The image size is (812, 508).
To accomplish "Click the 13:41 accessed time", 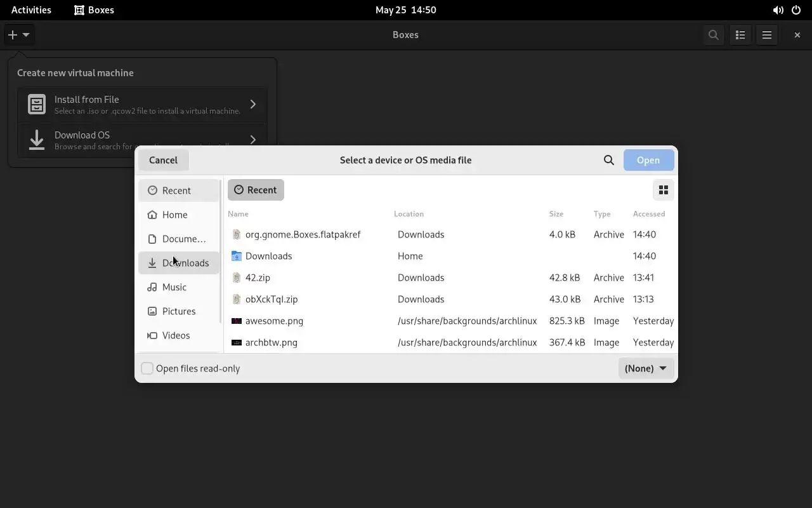I will [x=643, y=277].
